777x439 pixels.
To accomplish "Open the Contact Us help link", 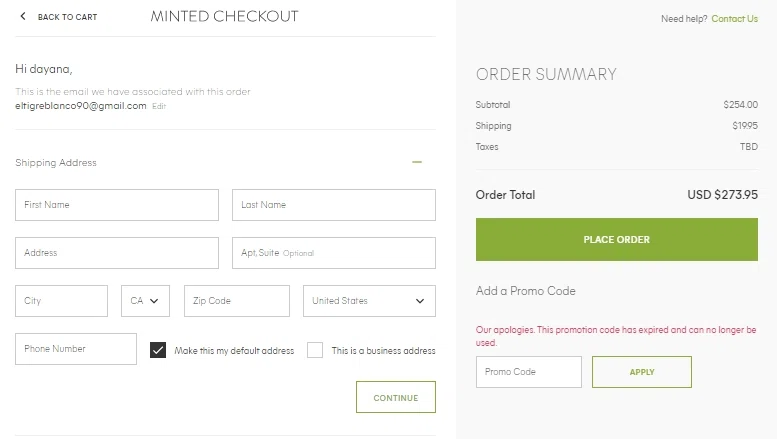I will [734, 19].
